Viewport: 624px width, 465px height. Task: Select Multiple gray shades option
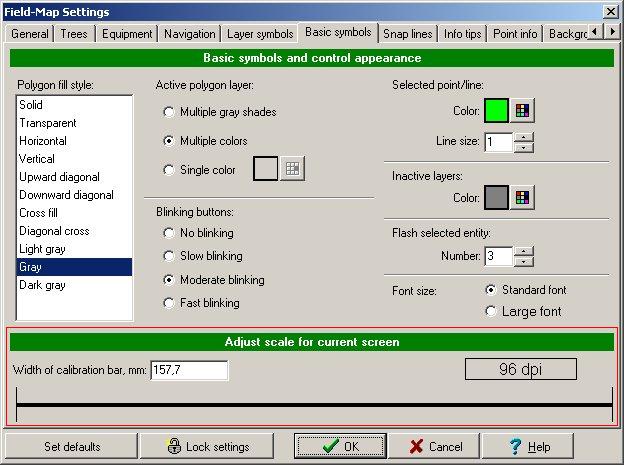168,112
